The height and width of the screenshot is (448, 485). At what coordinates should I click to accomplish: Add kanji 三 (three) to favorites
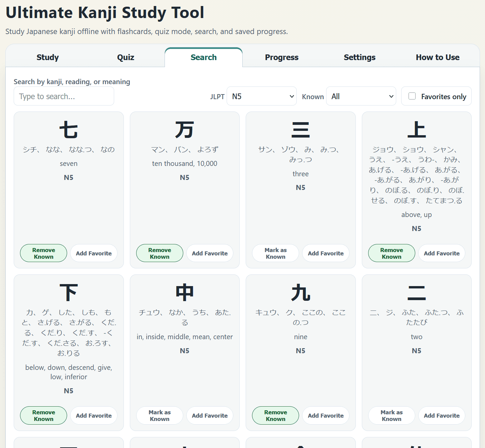(x=326, y=253)
